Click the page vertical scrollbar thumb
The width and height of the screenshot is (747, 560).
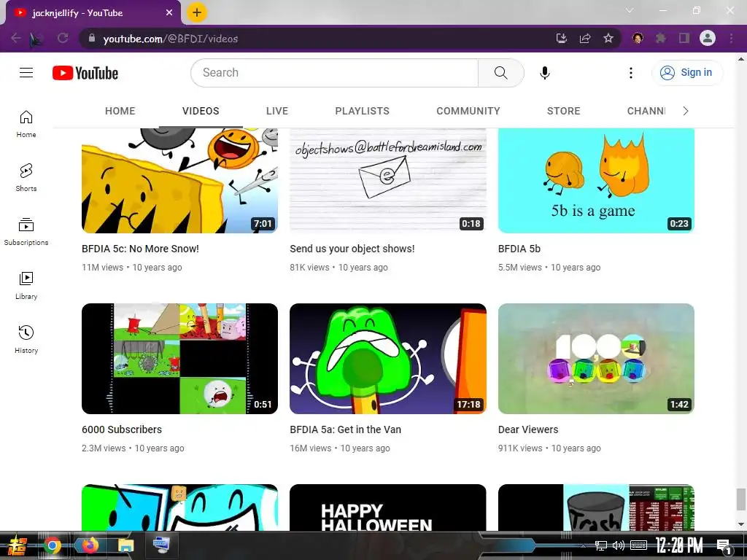740,499
